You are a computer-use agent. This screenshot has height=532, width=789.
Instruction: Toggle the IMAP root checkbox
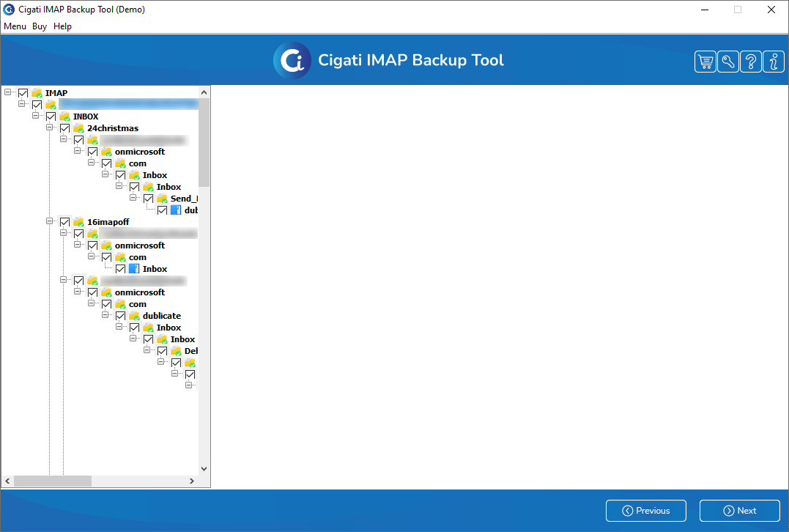(23, 93)
